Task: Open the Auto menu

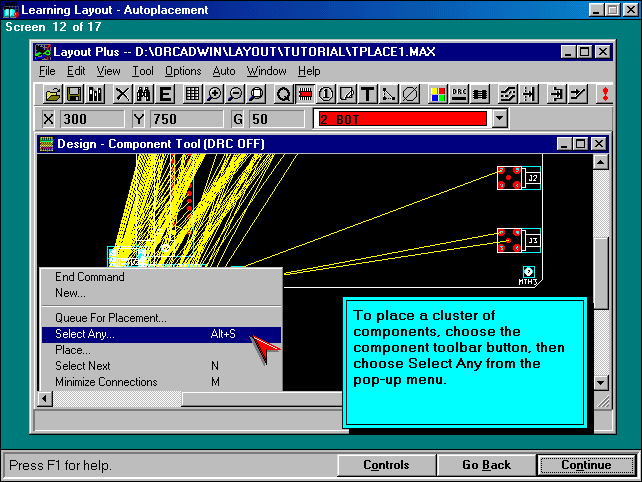Action: tap(224, 71)
